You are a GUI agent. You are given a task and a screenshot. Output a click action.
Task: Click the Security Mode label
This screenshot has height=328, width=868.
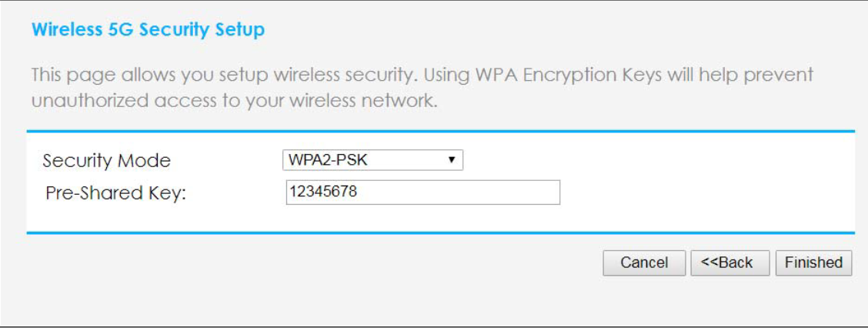106,161
